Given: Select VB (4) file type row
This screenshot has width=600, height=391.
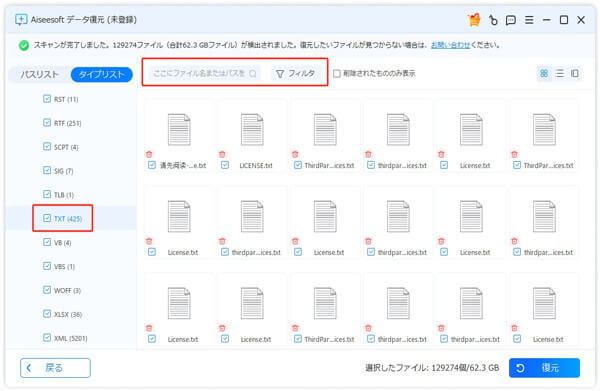Looking at the screenshot, I should click(71, 243).
